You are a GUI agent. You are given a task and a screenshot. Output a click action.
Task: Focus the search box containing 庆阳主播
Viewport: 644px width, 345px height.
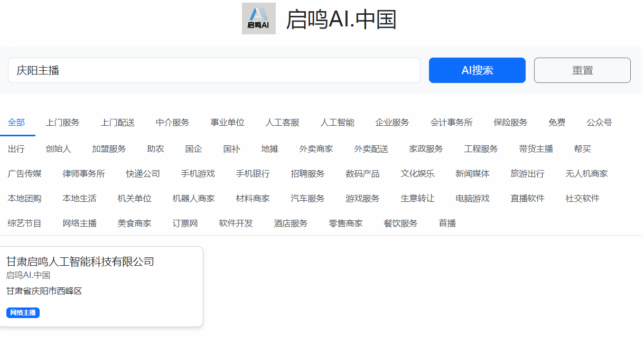(x=214, y=70)
